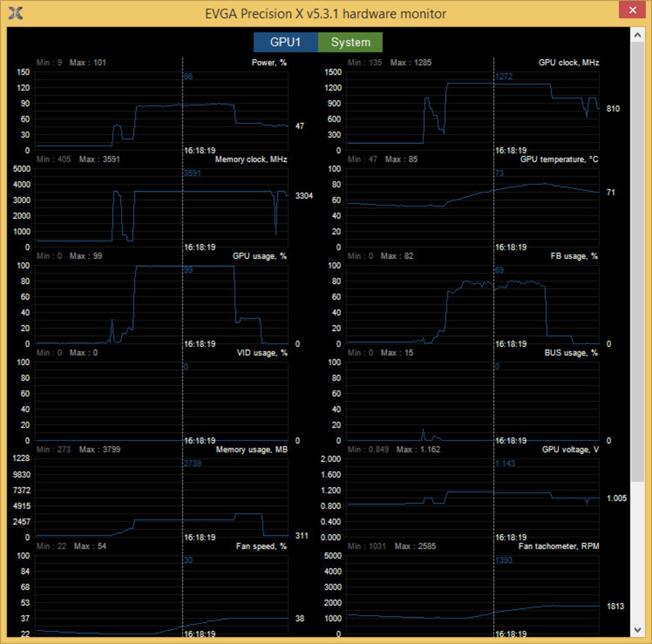
Task: Select the 'Fan speed, %' graph title
Action: 262,546
